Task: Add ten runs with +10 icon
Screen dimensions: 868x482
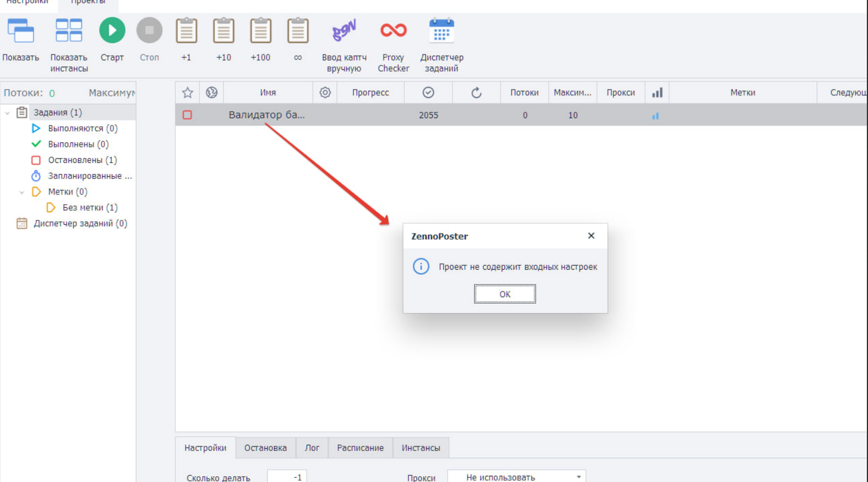Action: click(x=224, y=30)
